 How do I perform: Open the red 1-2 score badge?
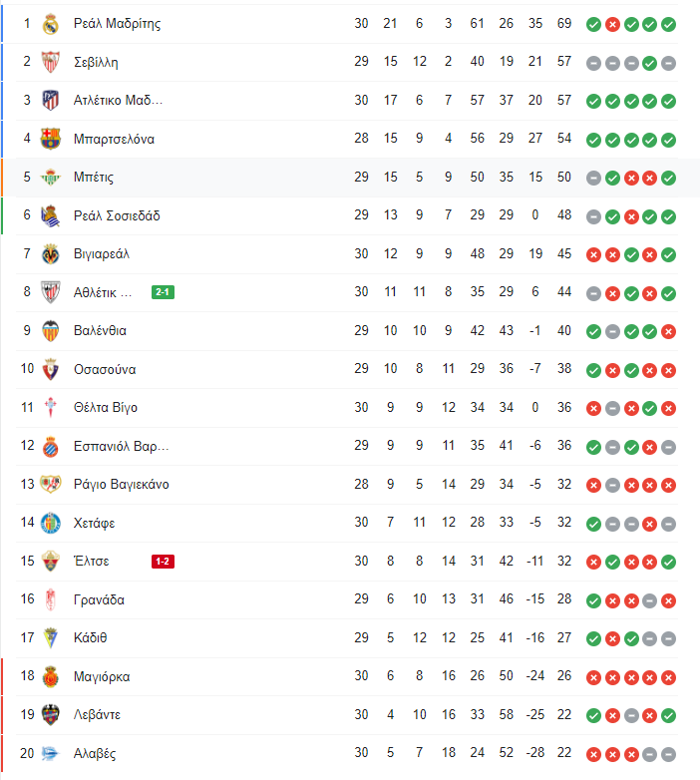[x=163, y=562]
